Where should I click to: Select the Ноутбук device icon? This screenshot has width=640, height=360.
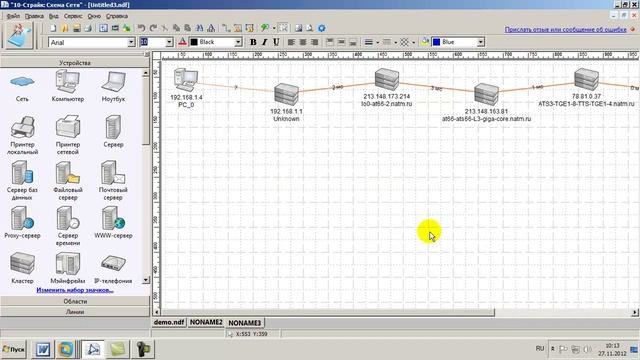click(x=113, y=86)
